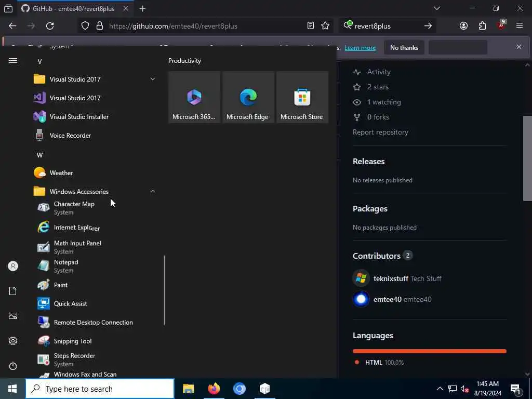Open Firefox extensions menu
Screen dimensions: 532x399
click(482, 26)
